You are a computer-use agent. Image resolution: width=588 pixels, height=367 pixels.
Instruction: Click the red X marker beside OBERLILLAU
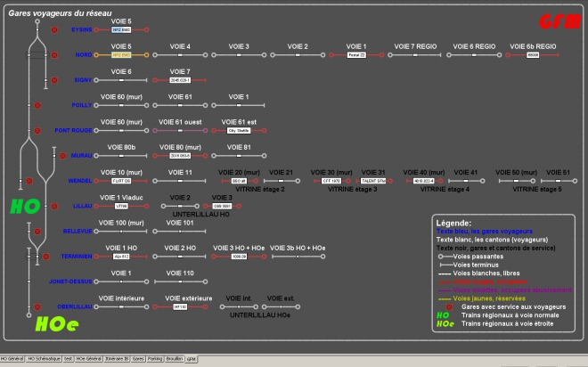point(37,307)
